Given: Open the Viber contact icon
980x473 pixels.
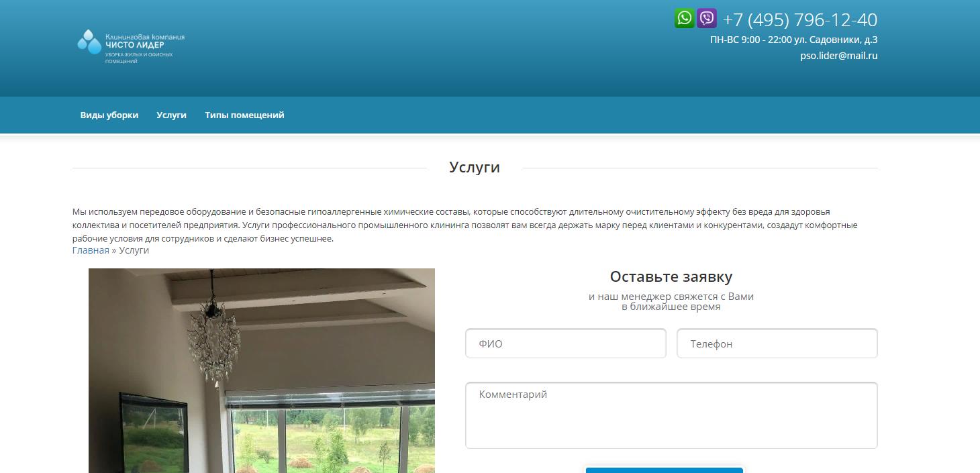Looking at the screenshot, I should point(706,18).
